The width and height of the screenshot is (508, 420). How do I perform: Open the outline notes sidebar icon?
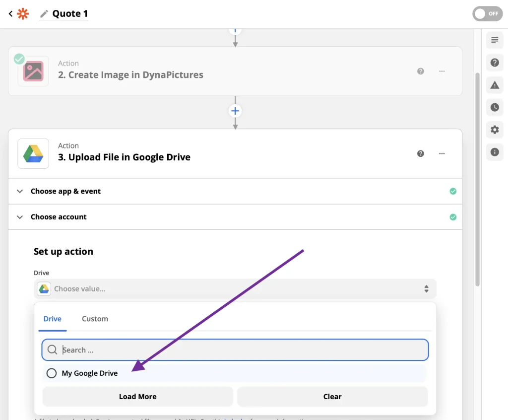click(x=495, y=40)
